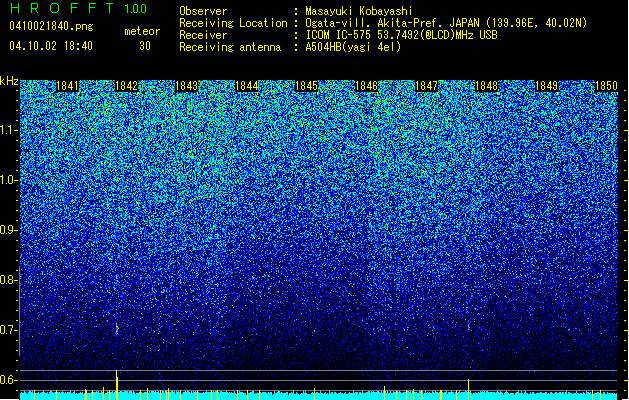Click the 1.0 kHz axis label

tap(9, 180)
